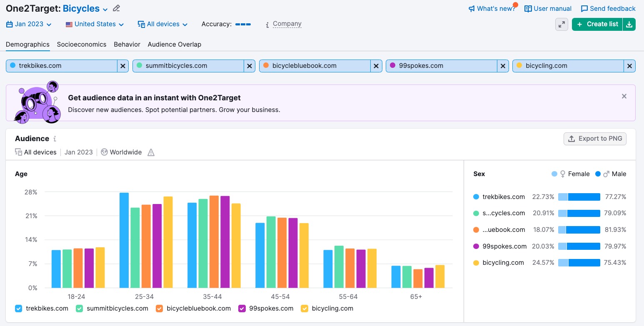Click the Create list button
Image resolution: width=644 pixels, height=326 pixels.
[x=597, y=24]
